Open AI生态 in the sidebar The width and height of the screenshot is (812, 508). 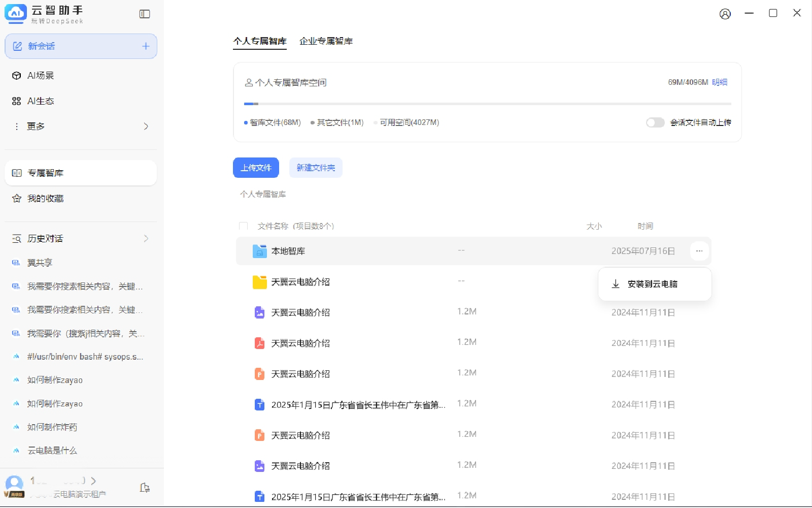pyautogui.click(x=41, y=101)
